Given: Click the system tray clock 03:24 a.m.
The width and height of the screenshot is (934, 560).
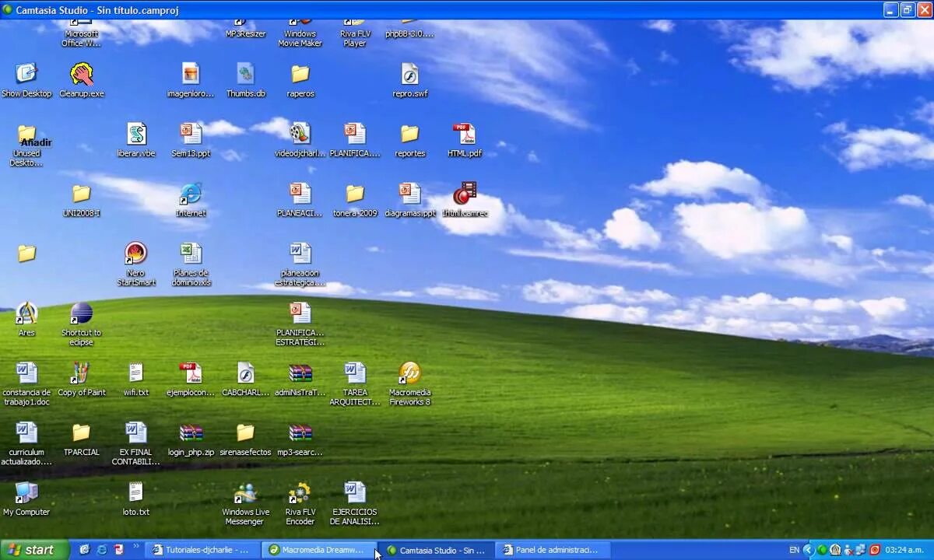Looking at the screenshot, I should click(x=904, y=550).
